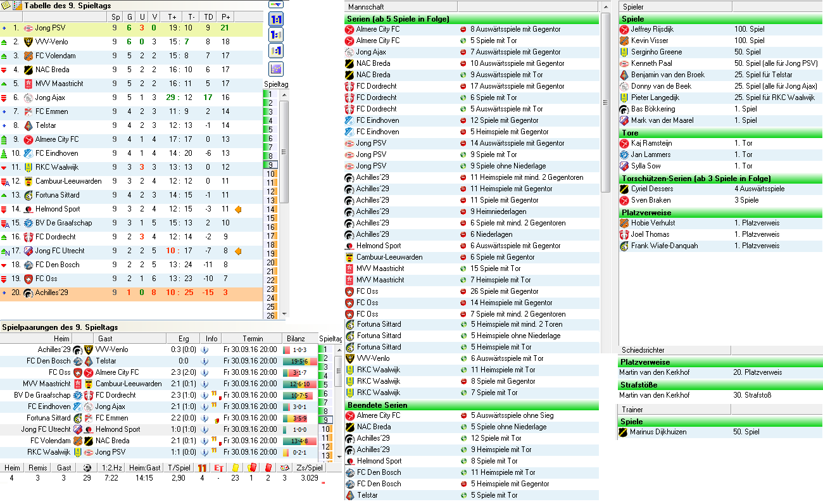
Task: Select the Achilles'29 row in the league table
Action: tap(131, 293)
